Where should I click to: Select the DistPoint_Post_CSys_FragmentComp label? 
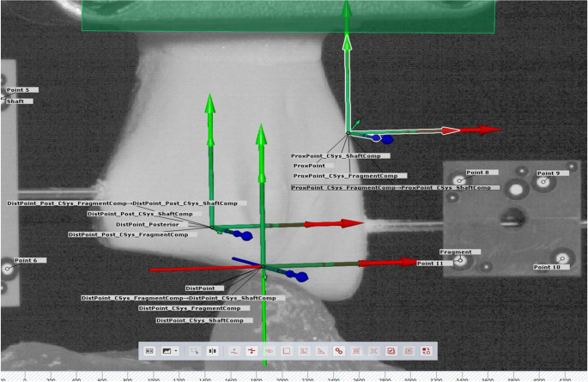pos(133,234)
